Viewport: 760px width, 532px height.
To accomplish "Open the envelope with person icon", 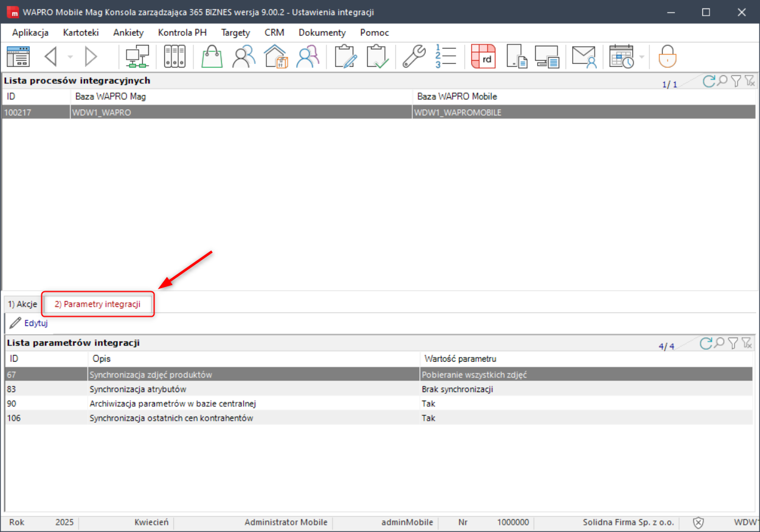I will pos(584,57).
